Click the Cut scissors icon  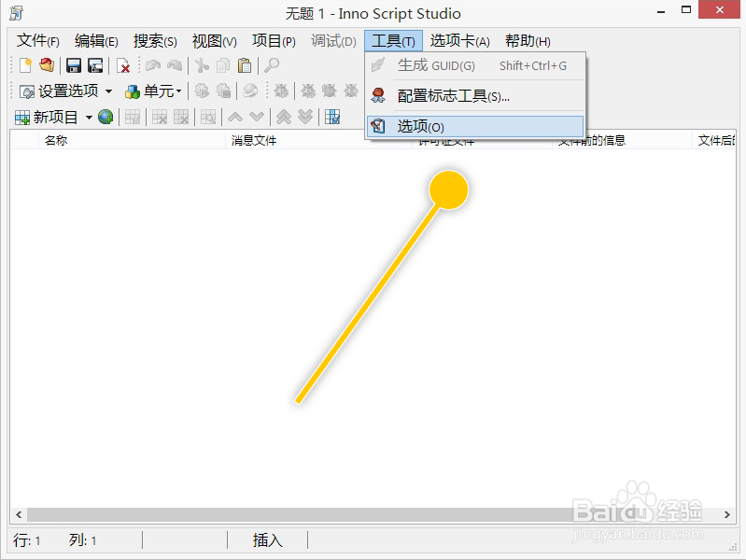(x=203, y=65)
